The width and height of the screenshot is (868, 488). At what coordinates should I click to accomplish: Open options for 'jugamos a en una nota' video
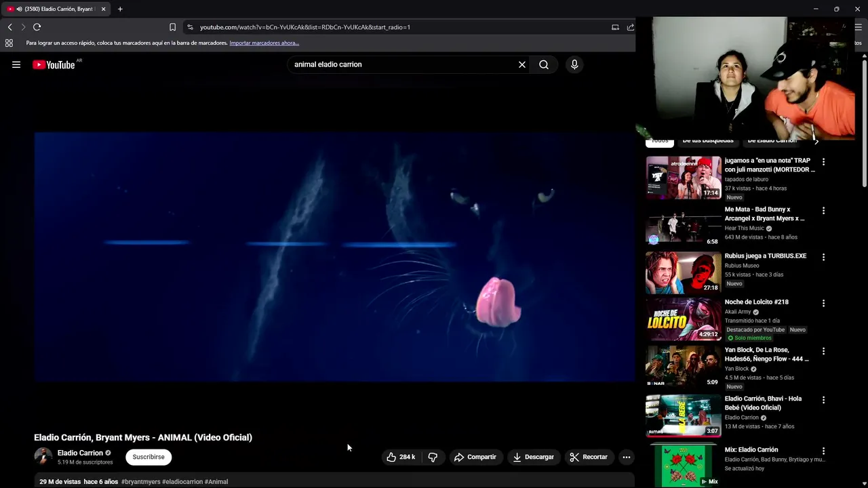[x=823, y=162]
